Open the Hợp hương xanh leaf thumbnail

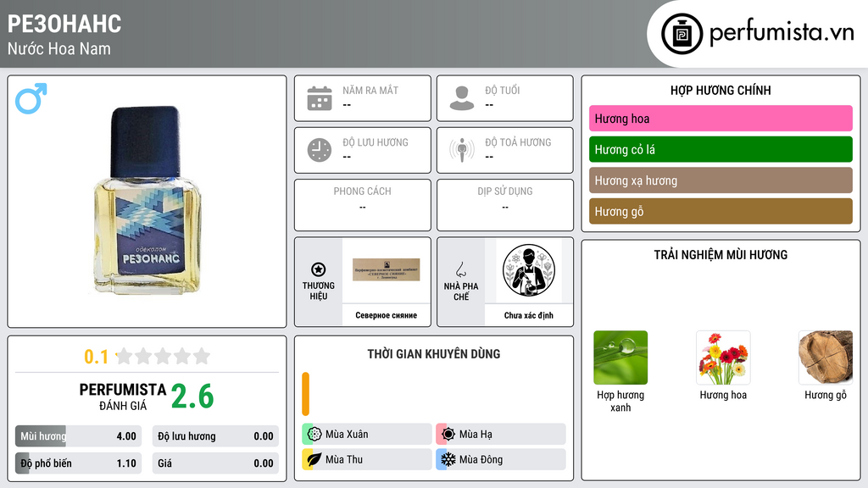620,358
